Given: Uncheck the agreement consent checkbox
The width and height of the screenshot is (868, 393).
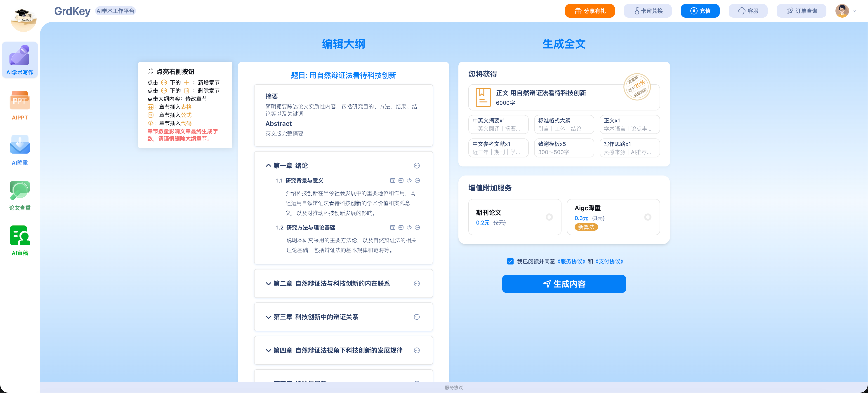Looking at the screenshot, I should click(x=510, y=261).
